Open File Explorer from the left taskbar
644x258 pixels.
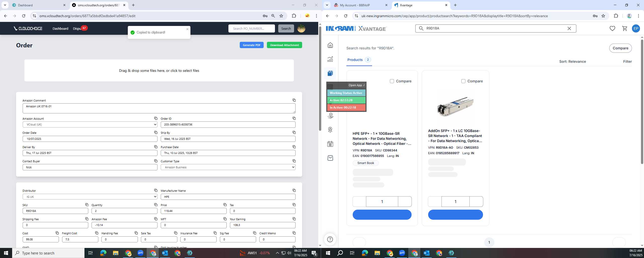115,253
